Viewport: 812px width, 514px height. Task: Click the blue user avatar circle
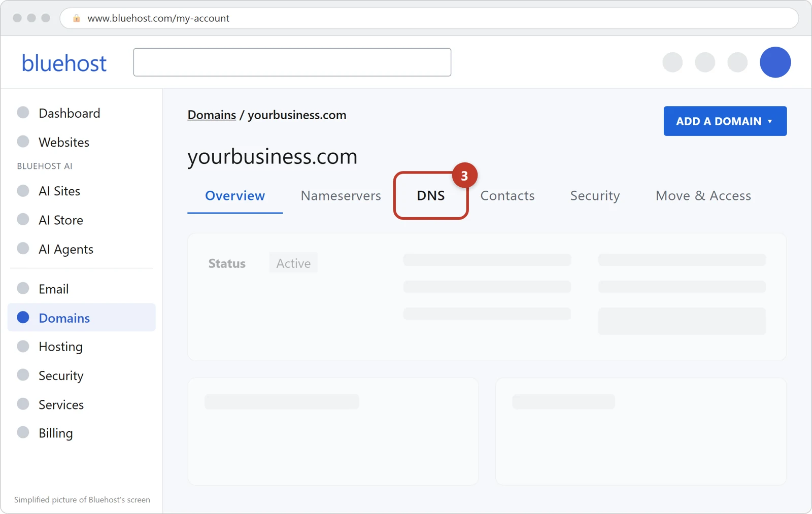pyautogui.click(x=775, y=62)
